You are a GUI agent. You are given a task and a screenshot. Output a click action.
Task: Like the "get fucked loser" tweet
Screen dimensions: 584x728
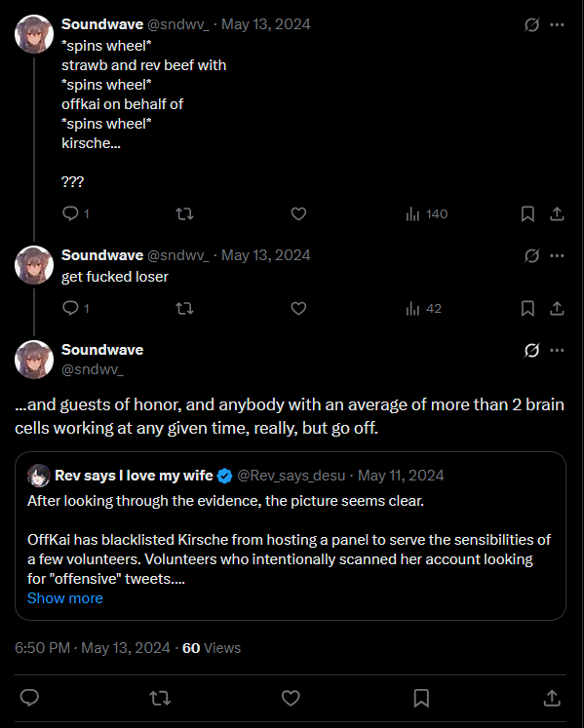pos(298,308)
